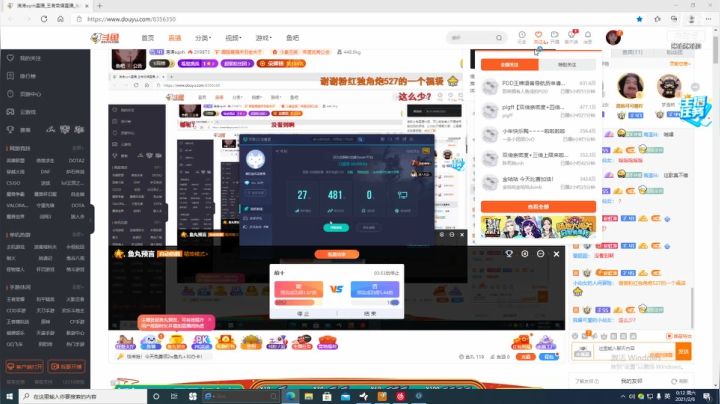Expand 全部 next to 网游竞技 section
The image size is (720, 404).
tap(78, 148)
